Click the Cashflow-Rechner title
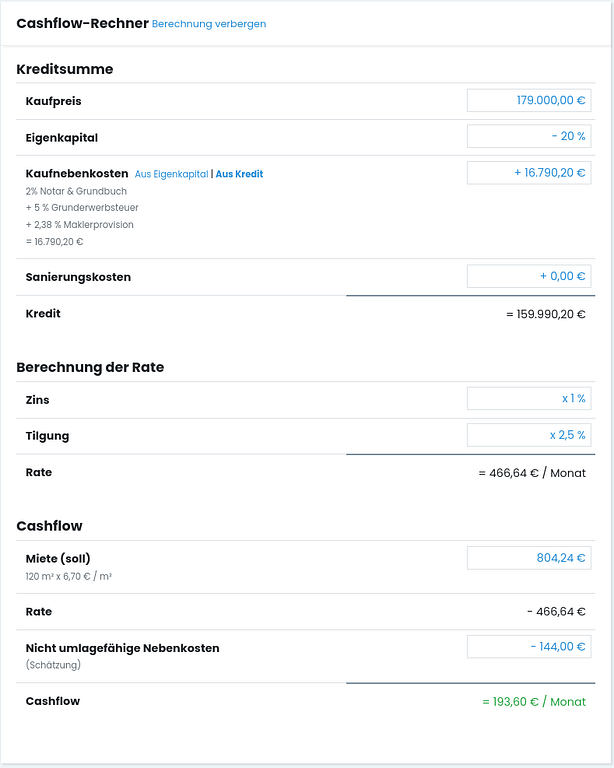The image size is (614, 768). 82,23
